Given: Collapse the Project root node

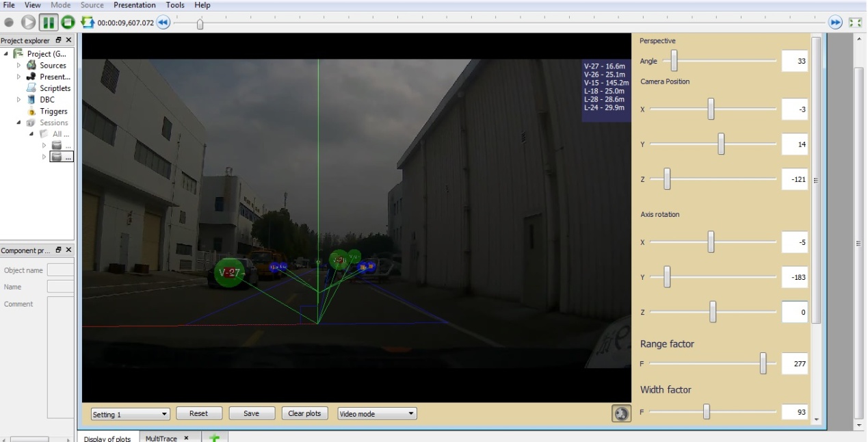Looking at the screenshot, I should pyautogui.click(x=6, y=54).
